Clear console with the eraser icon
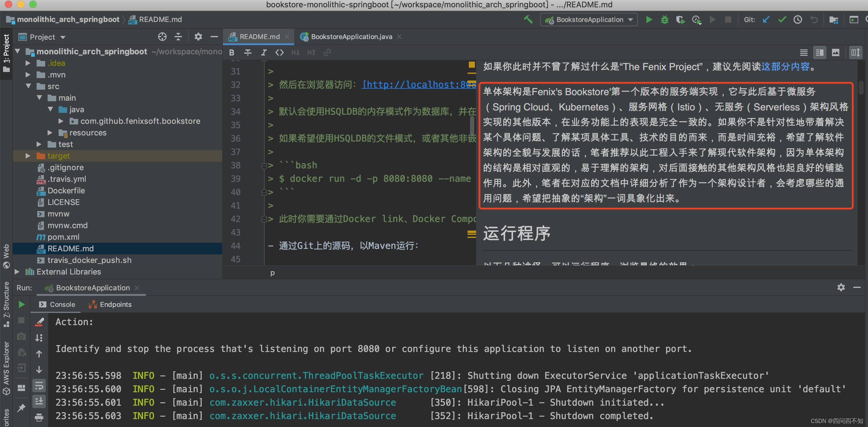The height and width of the screenshot is (427, 868). point(39,322)
